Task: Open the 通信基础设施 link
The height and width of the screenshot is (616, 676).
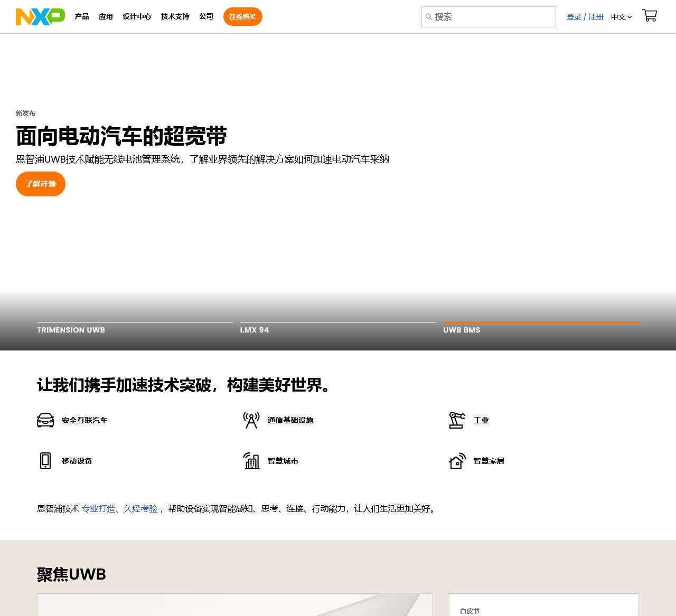Action: 290,420
